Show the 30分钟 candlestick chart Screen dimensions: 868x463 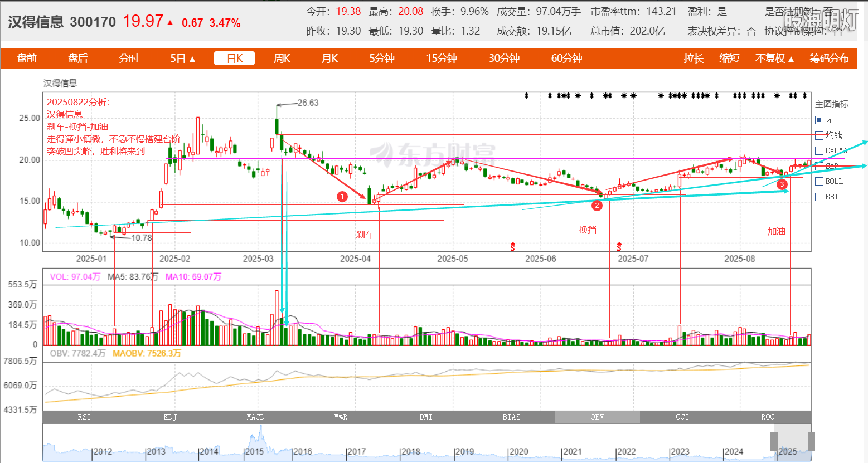click(x=505, y=59)
